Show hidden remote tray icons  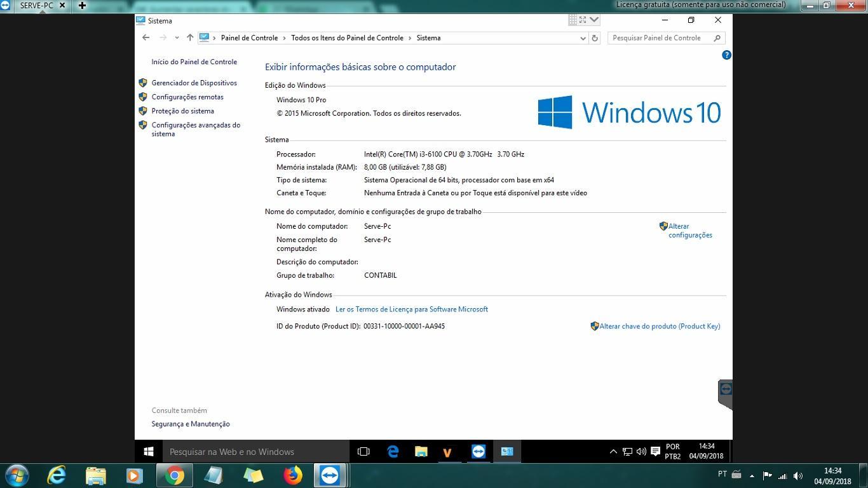[613, 452]
